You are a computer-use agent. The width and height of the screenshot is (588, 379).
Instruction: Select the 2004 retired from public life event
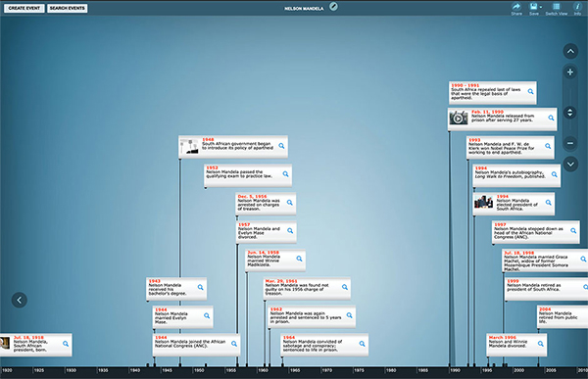coord(563,316)
